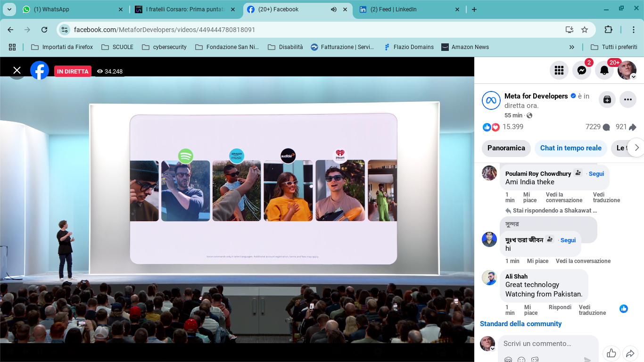
Task: Open Facebook home via logo
Action: 40,70
